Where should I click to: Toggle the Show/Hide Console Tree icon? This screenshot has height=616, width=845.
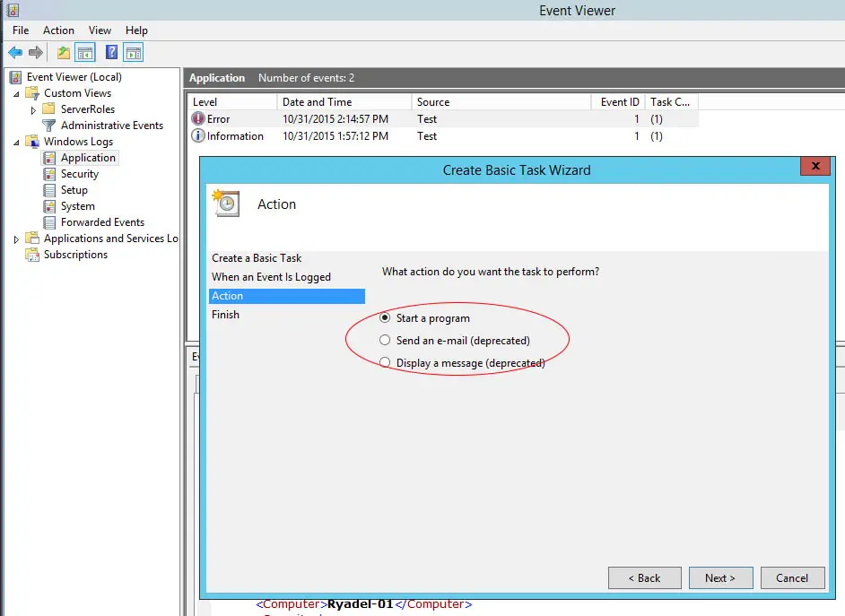pyautogui.click(x=85, y=53)
